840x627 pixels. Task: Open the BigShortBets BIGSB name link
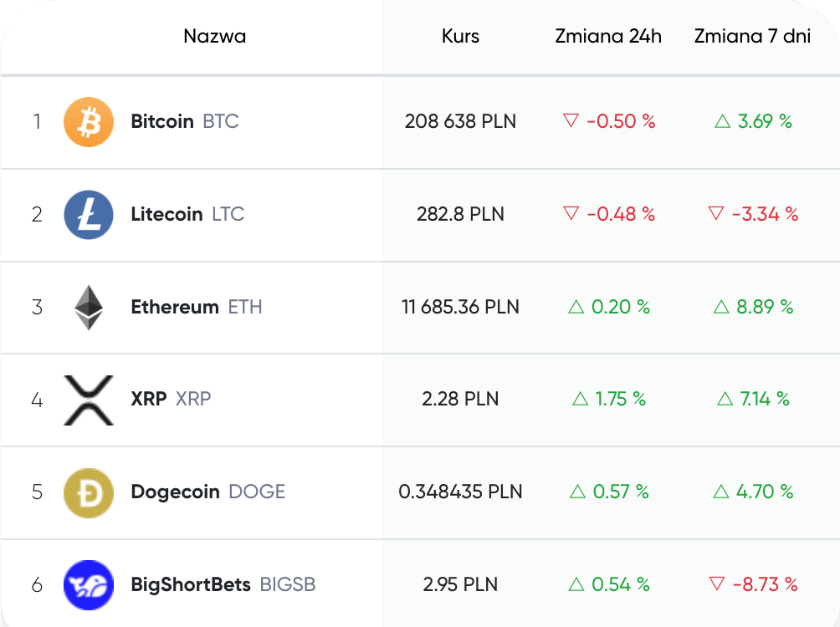tap(223, 584)
